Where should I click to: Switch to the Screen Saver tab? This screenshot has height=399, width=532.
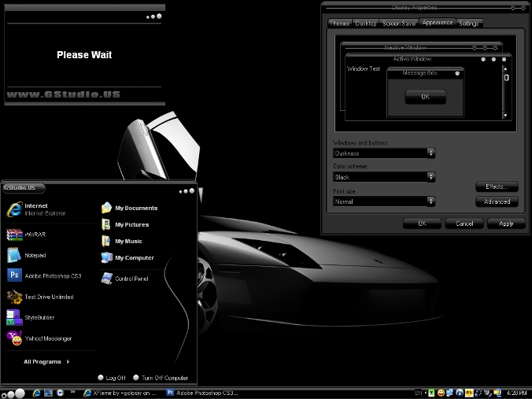click(399, 24)
